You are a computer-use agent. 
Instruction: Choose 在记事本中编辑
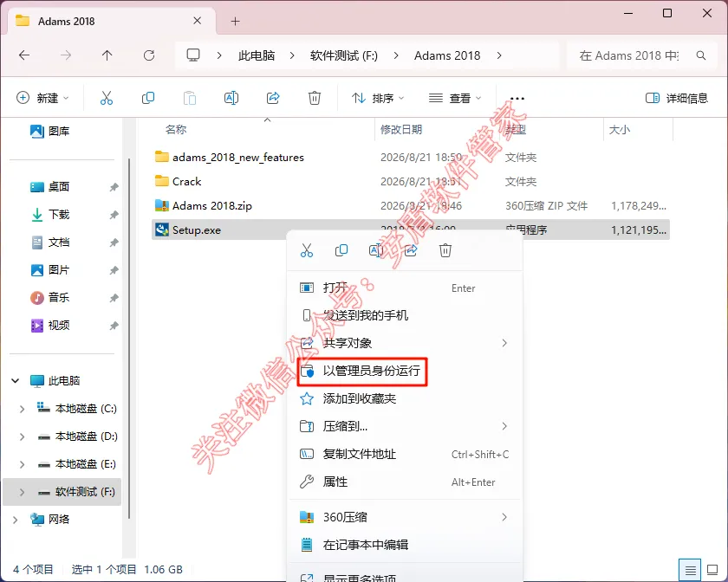pyautogui.click(x=405, y=545)
